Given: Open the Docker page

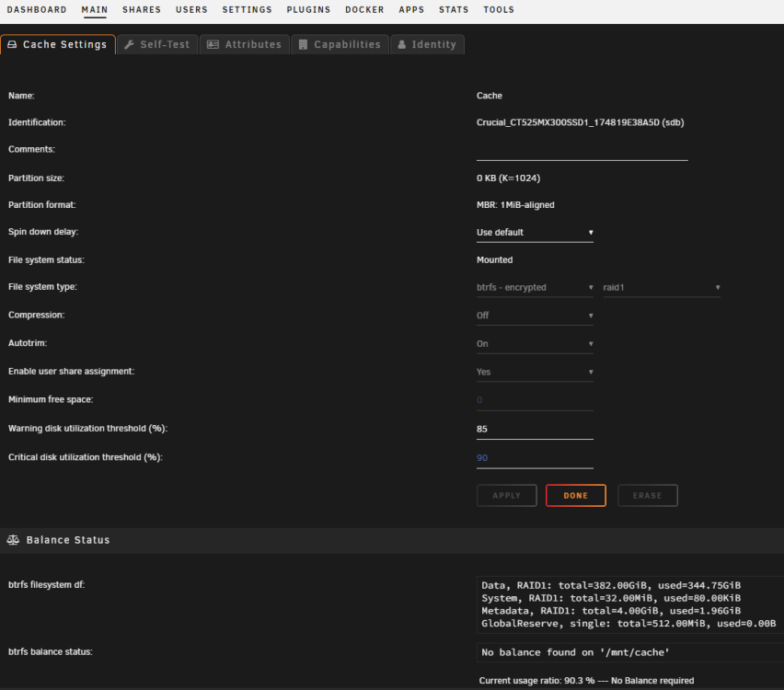Looking at the screenshot, I should click(364, 9).
